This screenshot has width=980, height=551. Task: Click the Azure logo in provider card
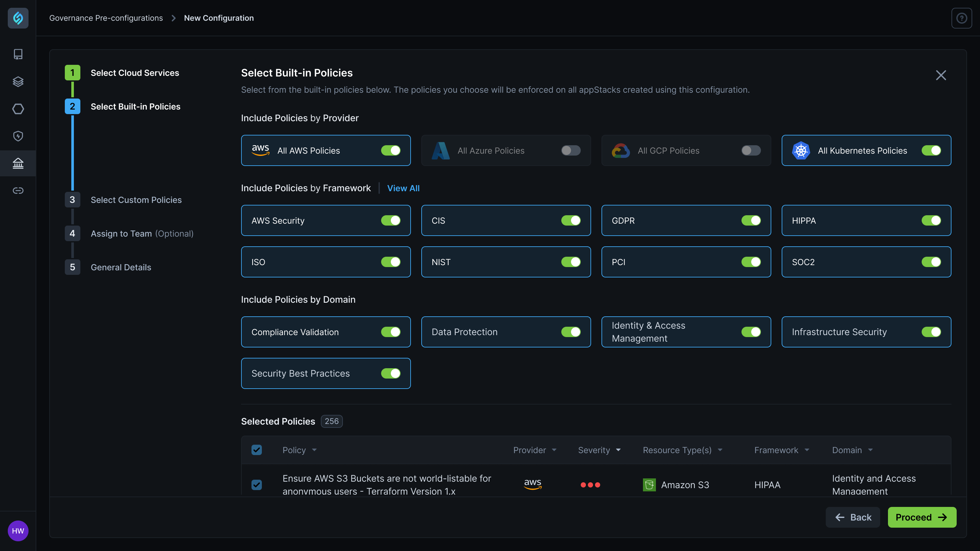coord(440,150)
